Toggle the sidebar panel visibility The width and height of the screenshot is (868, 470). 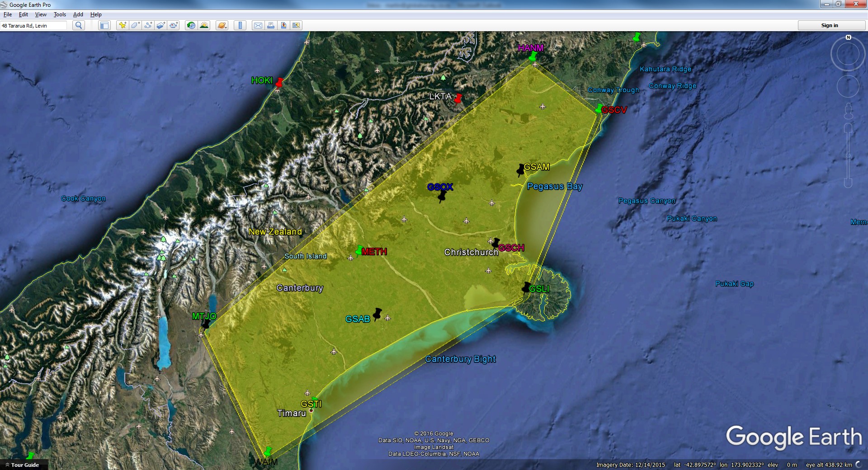click(104, 25)
